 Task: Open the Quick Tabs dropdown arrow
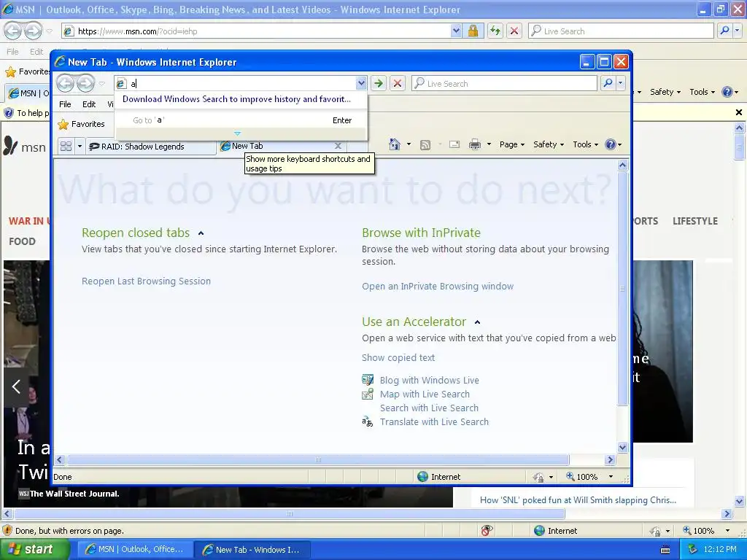[x=80, y=146]
